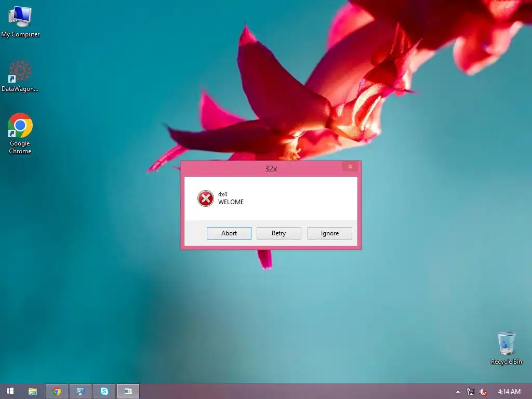This screenshot has width=532, height=399.
Task: Click the Abort button
Action: pyautogui.click(x=229, y=233)
